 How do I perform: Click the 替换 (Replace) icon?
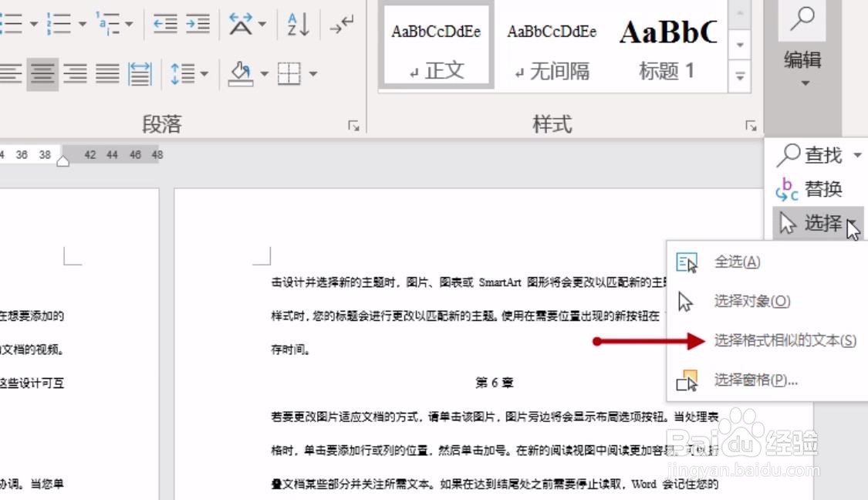click(810, 189)
